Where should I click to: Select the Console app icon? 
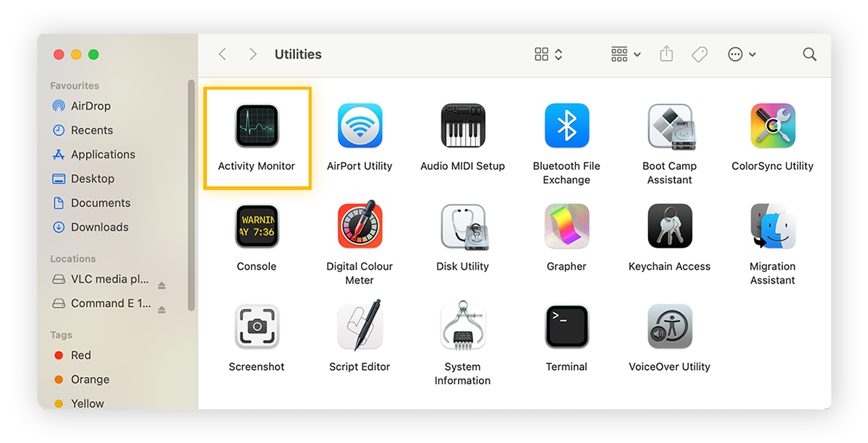pos(256,226)
